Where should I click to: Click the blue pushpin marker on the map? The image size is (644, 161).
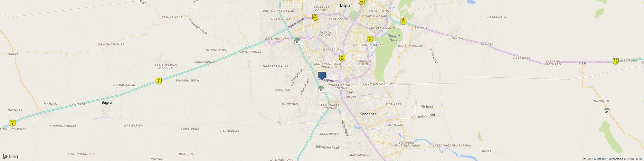coord(322,76)
